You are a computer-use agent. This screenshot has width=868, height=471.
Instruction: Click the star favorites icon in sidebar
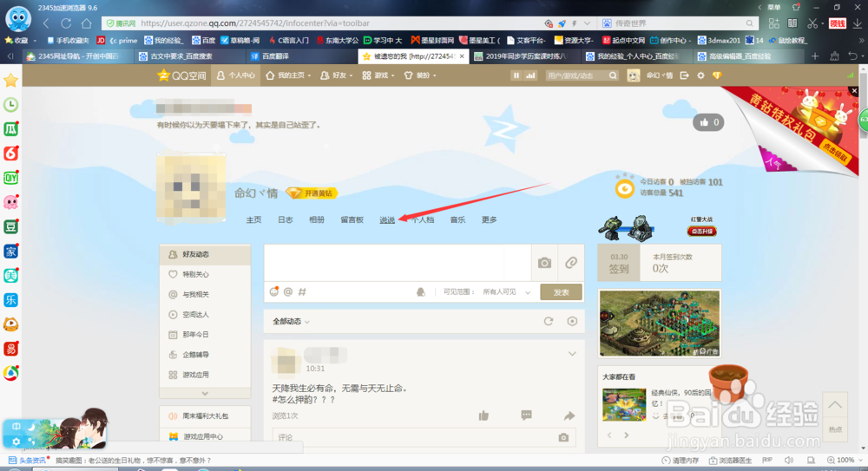click(x=10, y=81)
